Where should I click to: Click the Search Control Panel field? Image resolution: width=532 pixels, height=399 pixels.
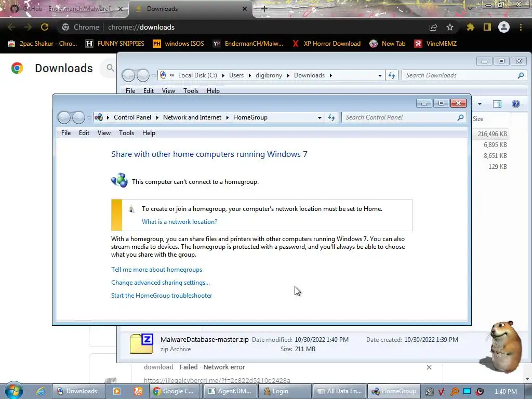(404, 117)
